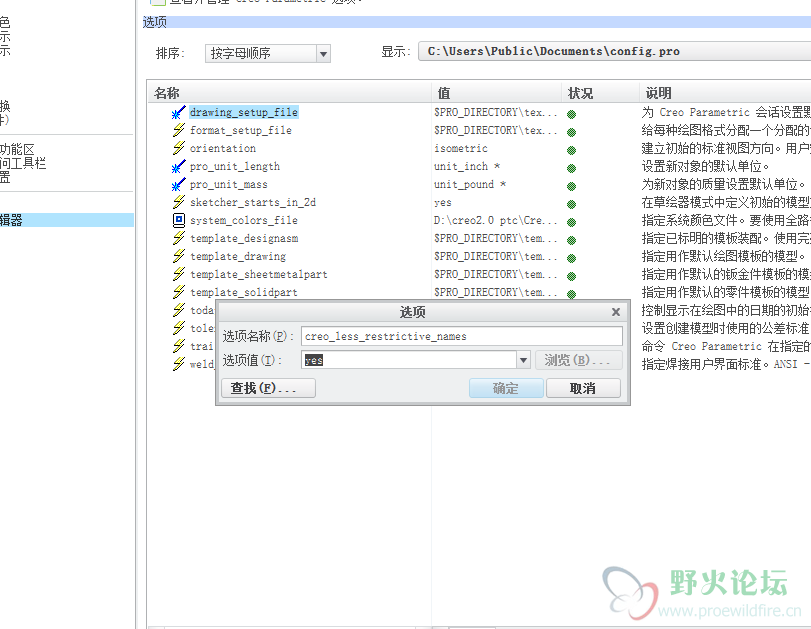Click the lightning icon beside template_designasm
The width and height of the screenshot is (811, 629).
point(178,238)
